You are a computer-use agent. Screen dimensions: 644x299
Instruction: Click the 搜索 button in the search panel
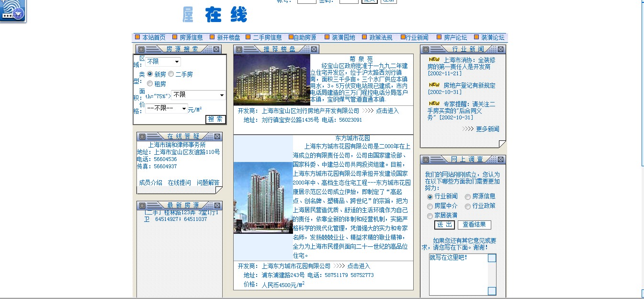215,119
